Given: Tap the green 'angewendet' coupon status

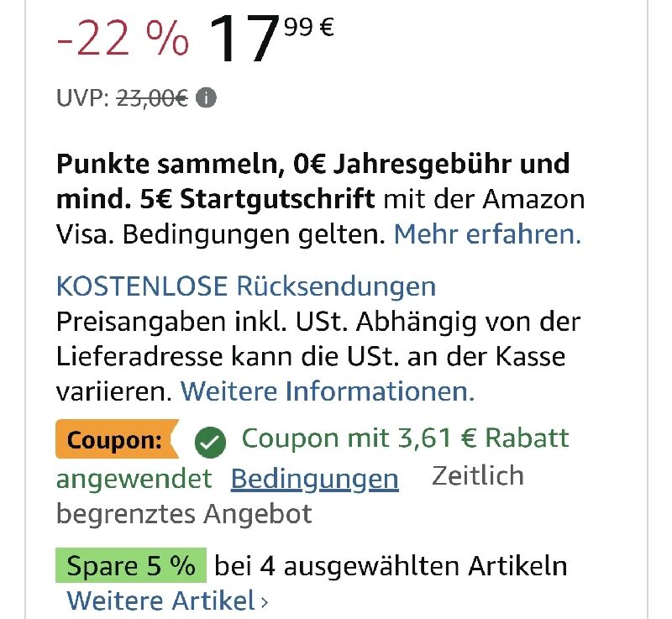Looking at the screenshot, I should (x=134, y=479).
